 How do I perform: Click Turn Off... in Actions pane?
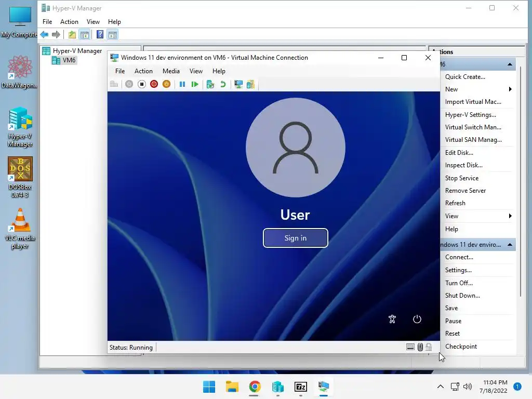(x=459, y=283)
